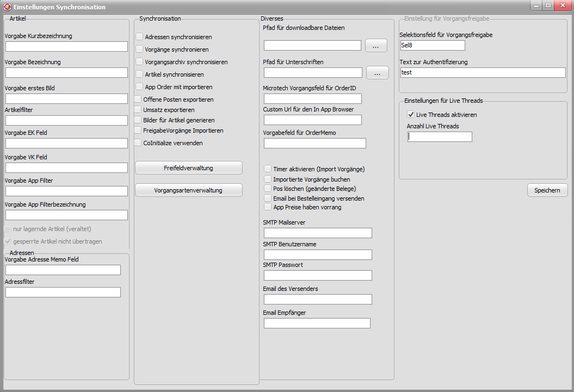The width and height of the screenshot is (574, 392).
Task: Enable Offene Posten exportieren
Action: point(138,99)
